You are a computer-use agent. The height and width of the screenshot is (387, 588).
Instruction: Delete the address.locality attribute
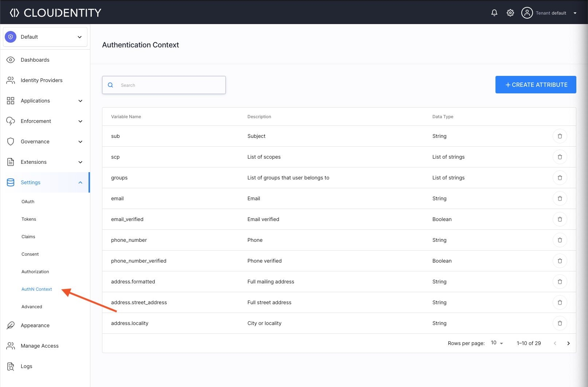point(560,323)
